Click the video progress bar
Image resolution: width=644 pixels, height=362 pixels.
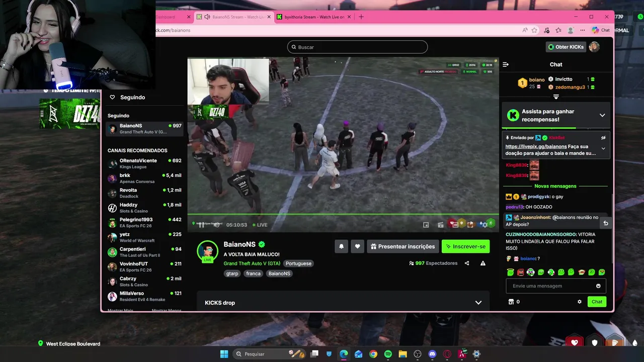point(343,215)
